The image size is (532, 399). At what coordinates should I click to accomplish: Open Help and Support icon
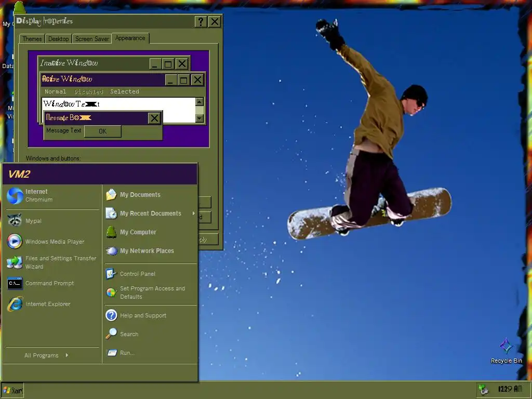click(111, 315)
